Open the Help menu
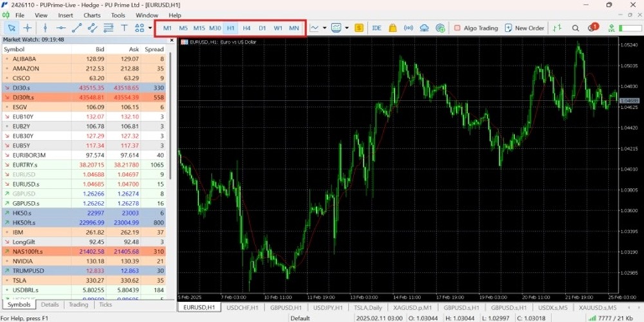 (x=175, y=15)
